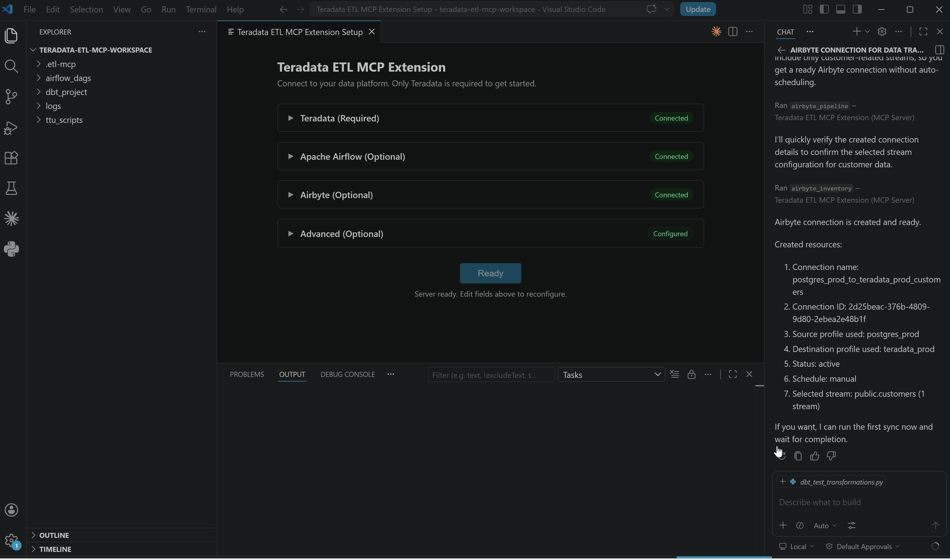This screenshot has height=560, width=950.
Task: Switch to the PROBLEMS tab
Action: (x=247, y=374)
